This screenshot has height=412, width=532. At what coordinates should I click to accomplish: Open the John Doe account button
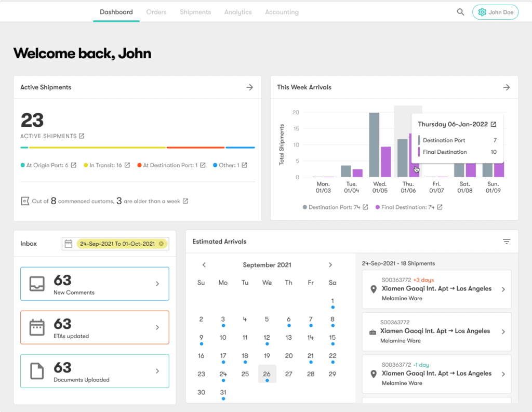pos(495,12)
